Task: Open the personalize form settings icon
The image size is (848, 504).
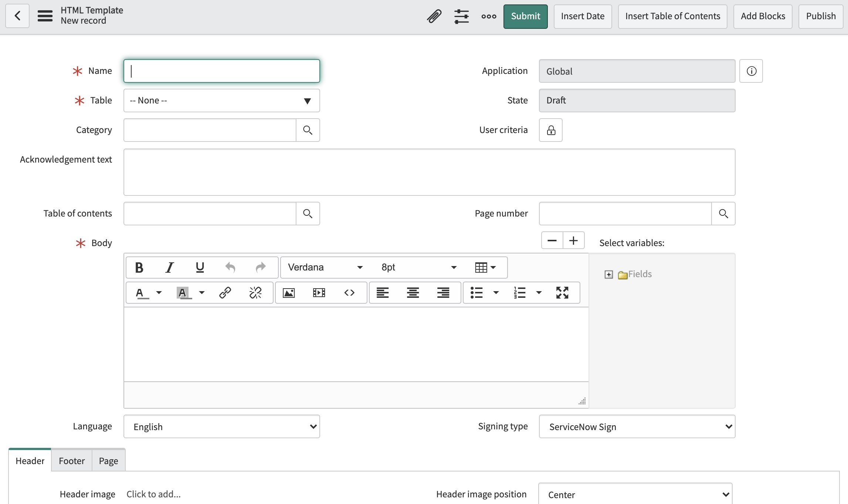Action: (x=461, y=16)
